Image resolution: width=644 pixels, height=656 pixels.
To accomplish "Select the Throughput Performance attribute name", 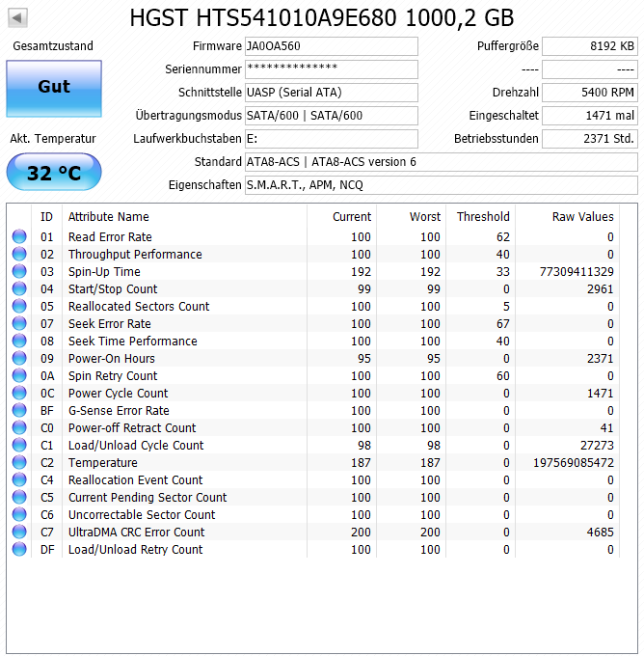I will tap(135, 254).
